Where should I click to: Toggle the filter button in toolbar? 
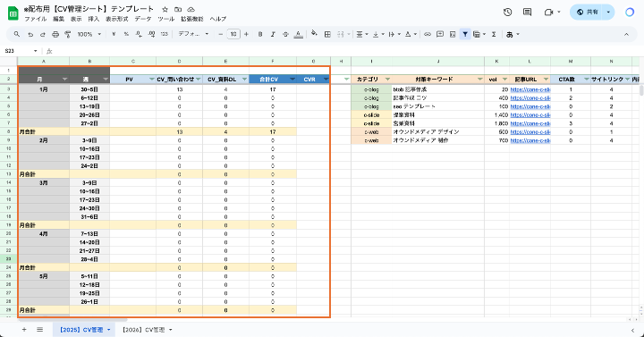pyautogui.click(x=465, y=35)
